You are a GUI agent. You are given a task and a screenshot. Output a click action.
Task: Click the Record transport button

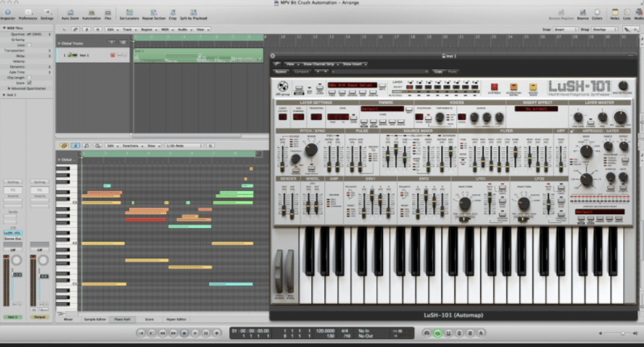(x=217, y=333)
